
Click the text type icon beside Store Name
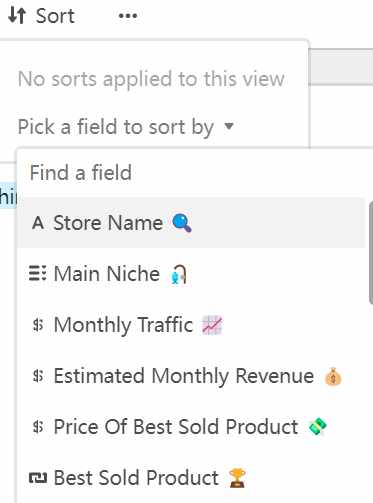pos(38,223)
